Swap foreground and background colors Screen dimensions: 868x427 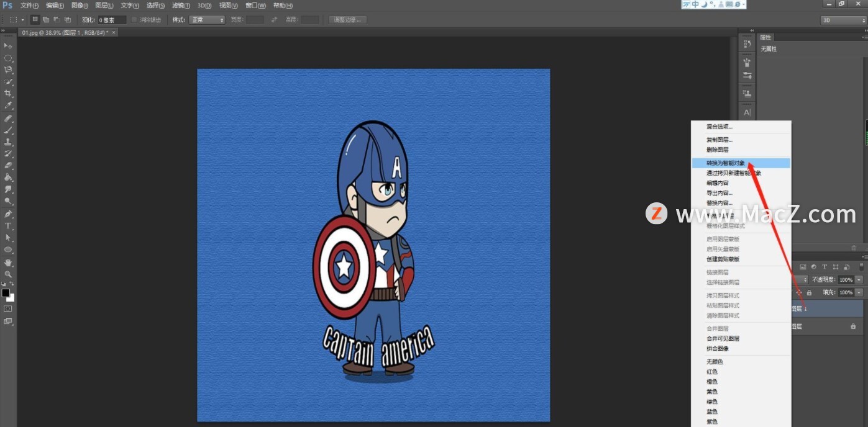[12, 285]
